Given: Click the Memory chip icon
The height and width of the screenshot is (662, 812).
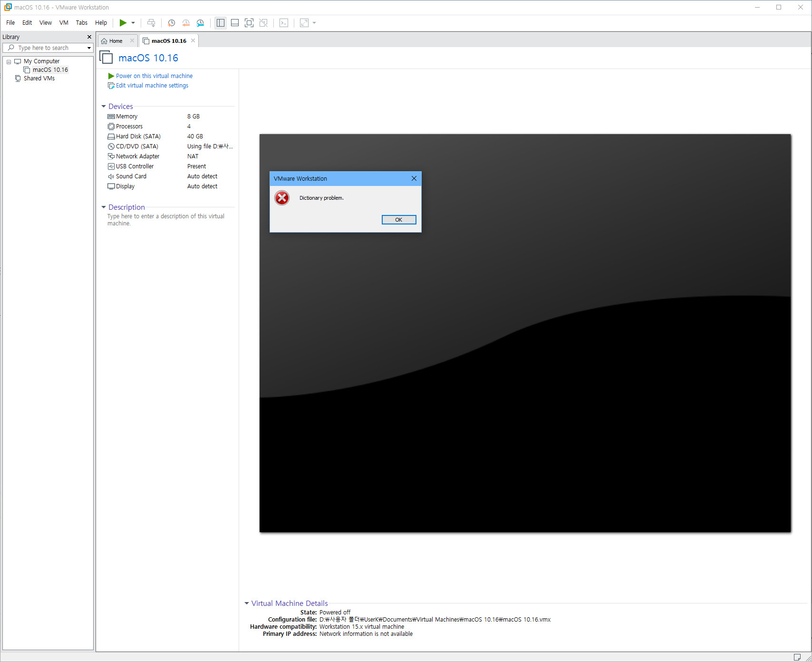Looking at the screenshot, I should [111, 117].
